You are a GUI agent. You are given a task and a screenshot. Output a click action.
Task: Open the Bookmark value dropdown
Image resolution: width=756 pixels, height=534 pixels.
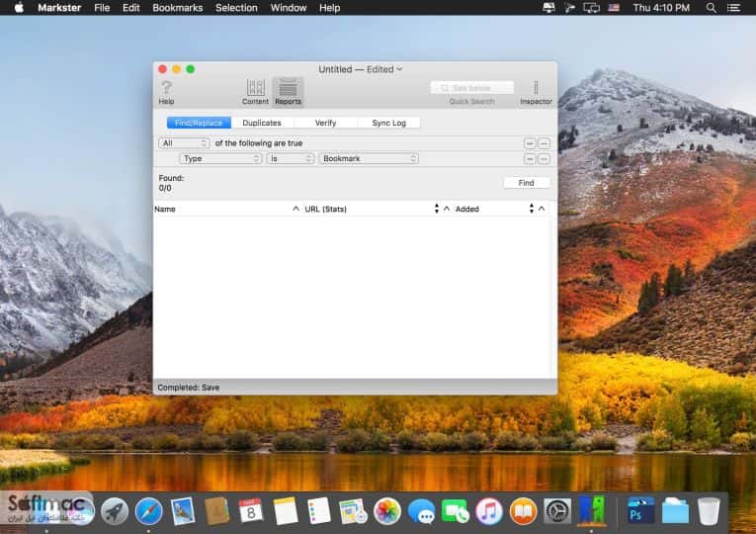coord(369,158)
